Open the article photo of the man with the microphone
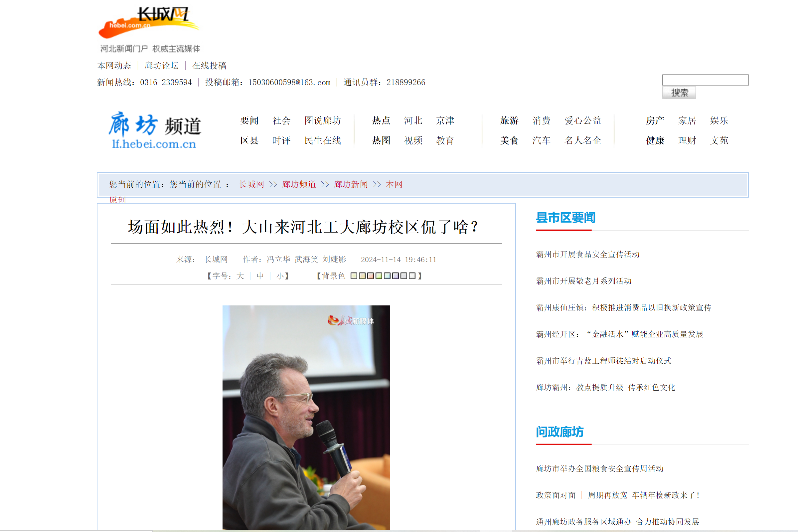This screenshot has height=532, width=798. 306,418
